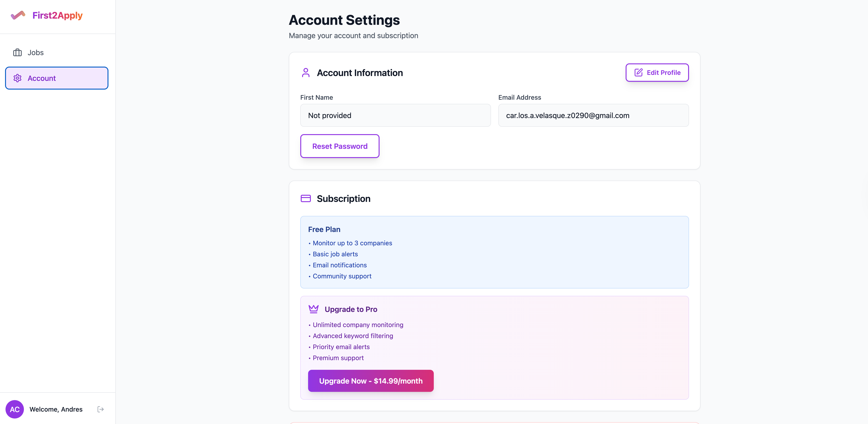Click the Welcome, Andres text
This screenshot has width=868, height=424.
pos(56,409)
